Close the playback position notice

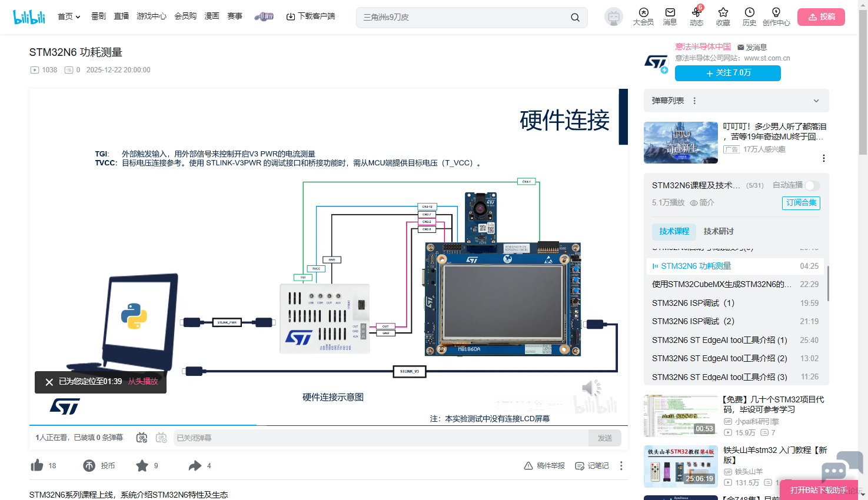point(49,382)
